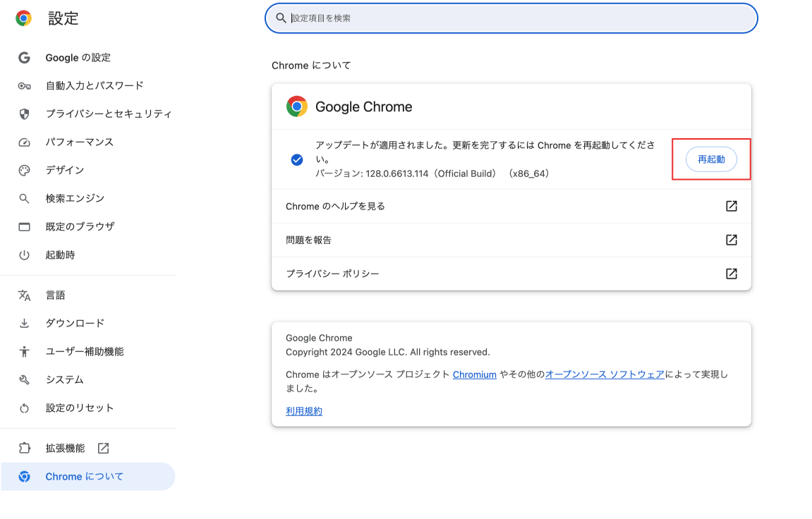The image size is (812, 519).
Task: Open プライバシー ポリシー row
Action: click(x=511, y=274)
